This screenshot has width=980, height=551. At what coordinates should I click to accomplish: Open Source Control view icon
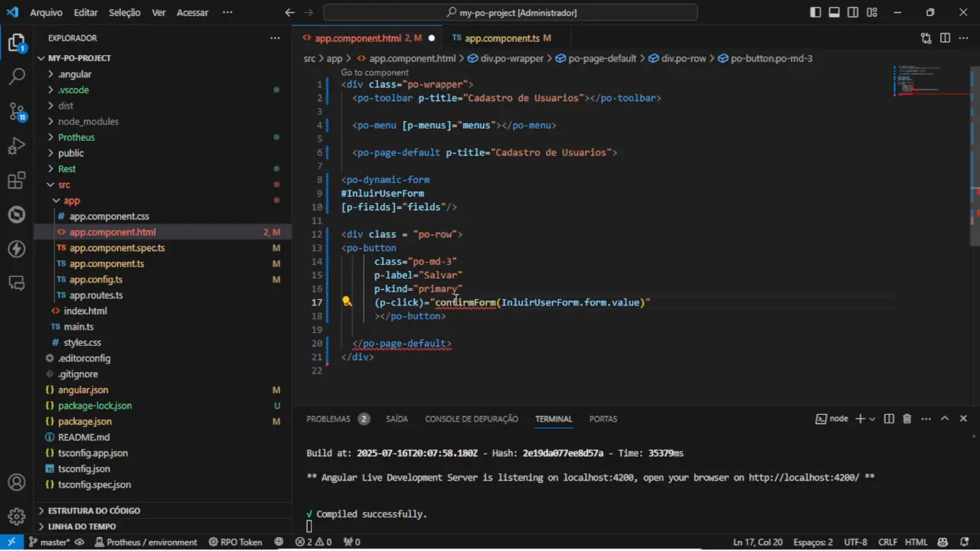click(x=17, y=111)
